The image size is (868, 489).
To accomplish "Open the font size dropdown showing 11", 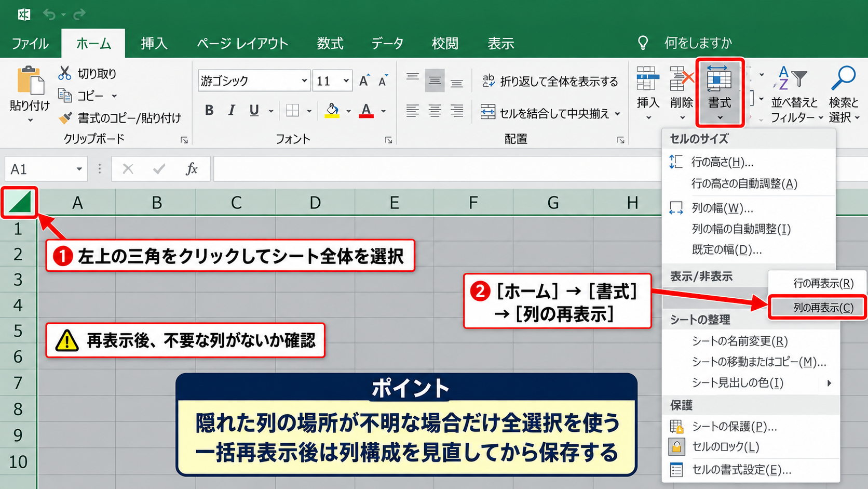I will click(x=346, y=81).
